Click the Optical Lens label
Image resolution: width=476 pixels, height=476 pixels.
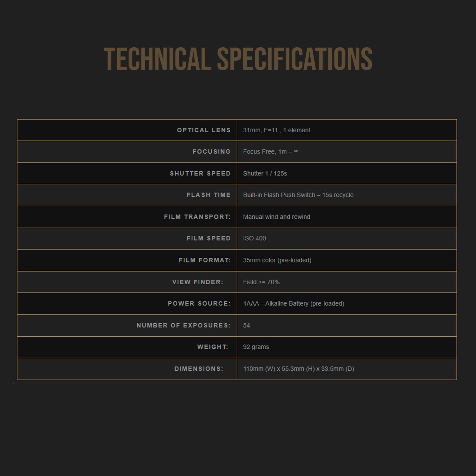coord(204,130)
